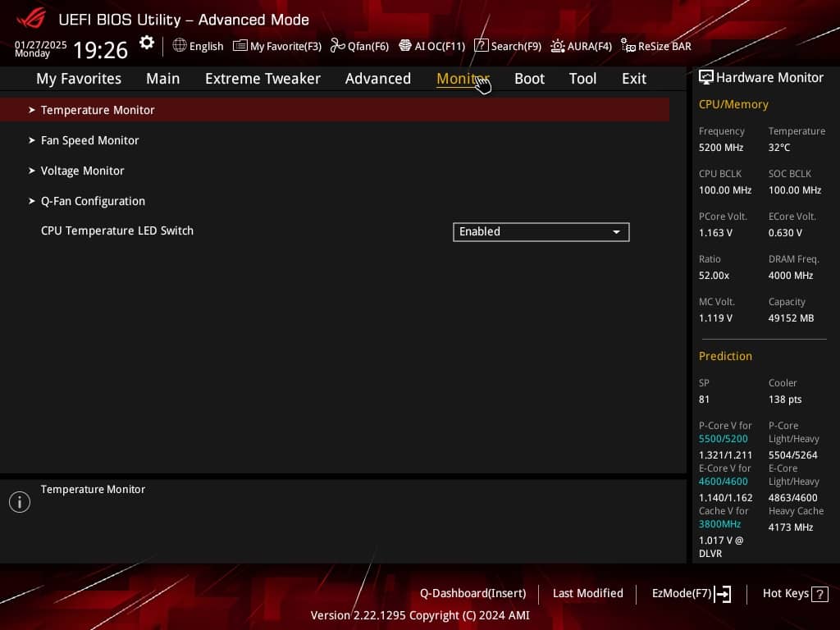Image resolution: width=840 pixels, height=630 pixels.
Task: Click the 1.163 V PCore voltage
Action: (715, 233)
